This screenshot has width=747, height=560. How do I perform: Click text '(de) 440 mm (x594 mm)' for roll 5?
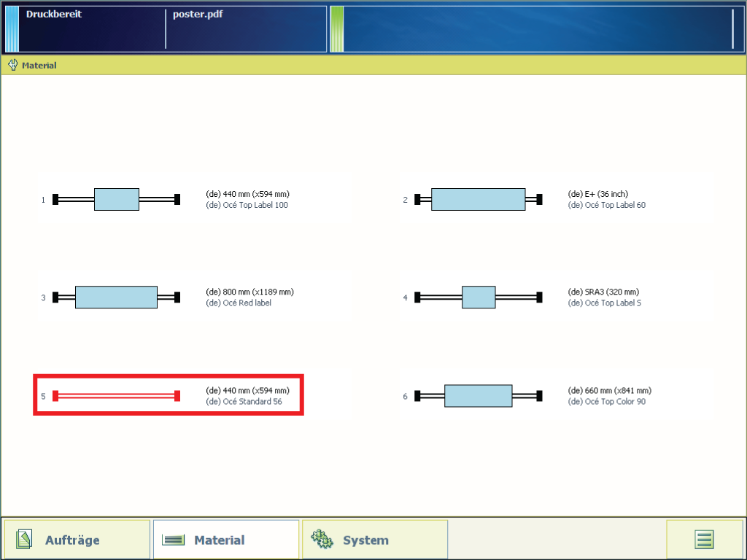pos(248,391)
